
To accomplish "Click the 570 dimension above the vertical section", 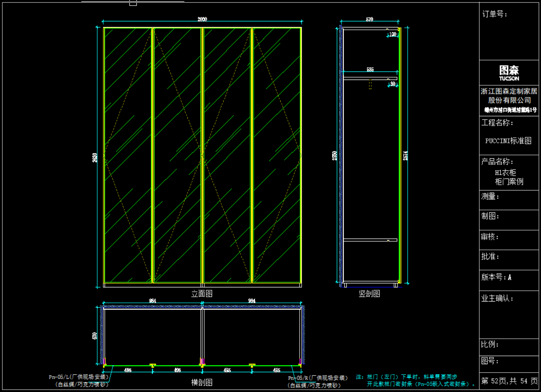I will (369, 19).
